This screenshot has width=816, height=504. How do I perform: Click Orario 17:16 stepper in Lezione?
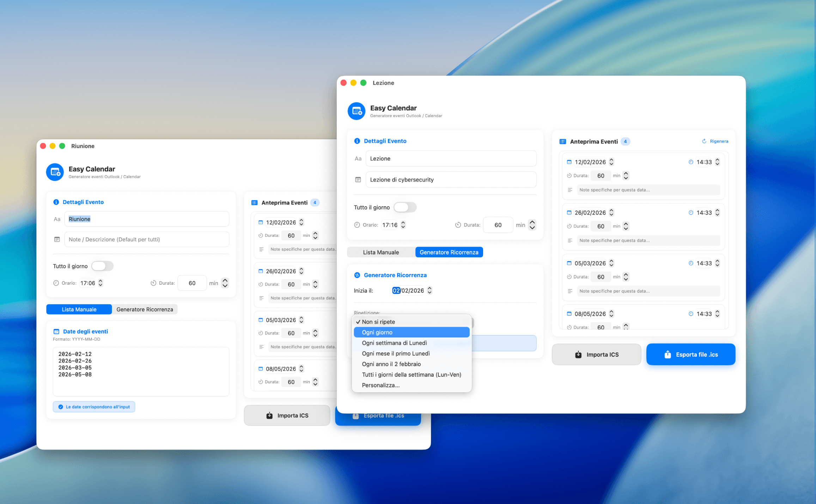click(403, 225)
